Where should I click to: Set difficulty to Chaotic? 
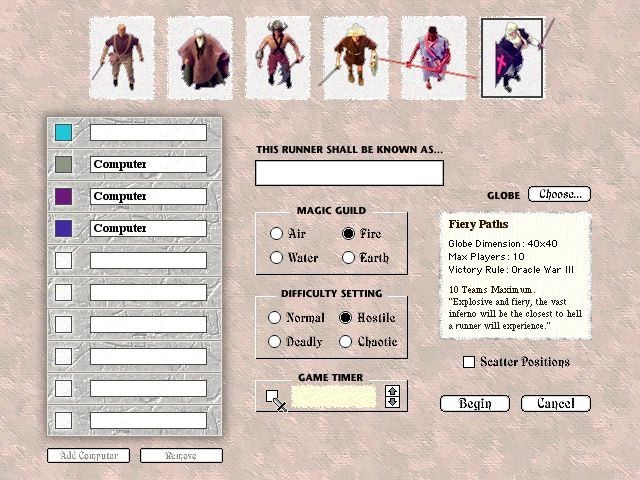[346, 341]
